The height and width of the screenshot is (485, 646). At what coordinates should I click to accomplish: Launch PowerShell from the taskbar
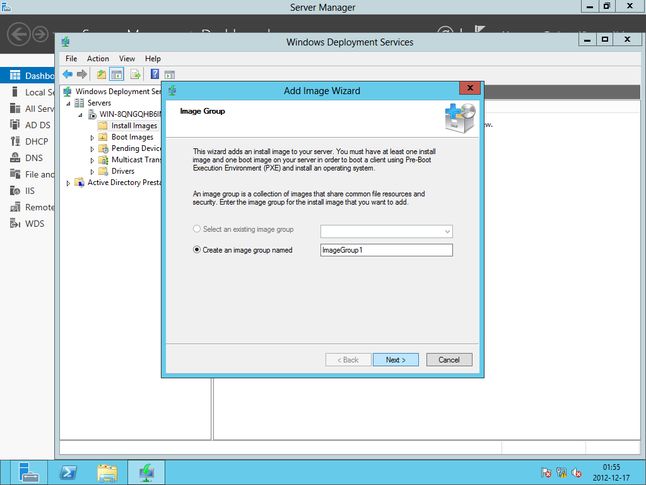tap(68, 472)
